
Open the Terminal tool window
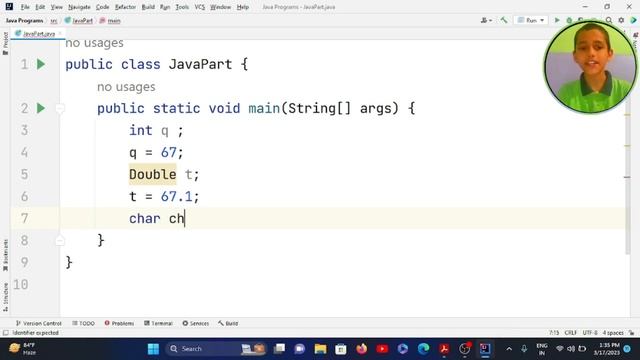(x=158, y=323)
